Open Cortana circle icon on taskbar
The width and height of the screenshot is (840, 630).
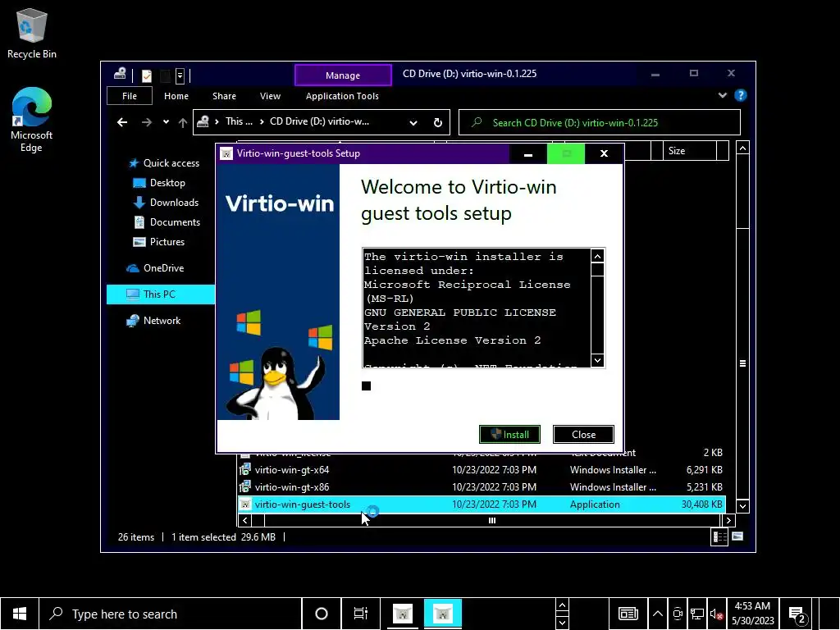[322, 614]
